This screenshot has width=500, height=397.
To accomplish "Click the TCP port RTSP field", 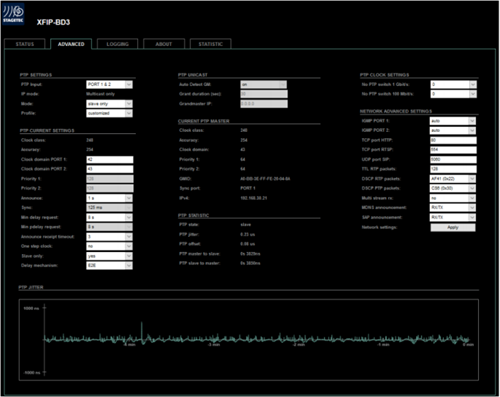I will pos(453,150).
